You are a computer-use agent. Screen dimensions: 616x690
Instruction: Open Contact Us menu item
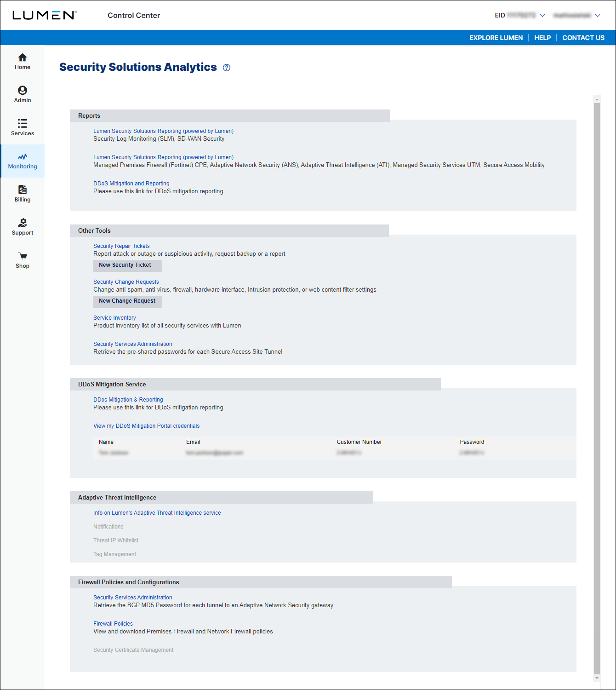pos(583,38)
